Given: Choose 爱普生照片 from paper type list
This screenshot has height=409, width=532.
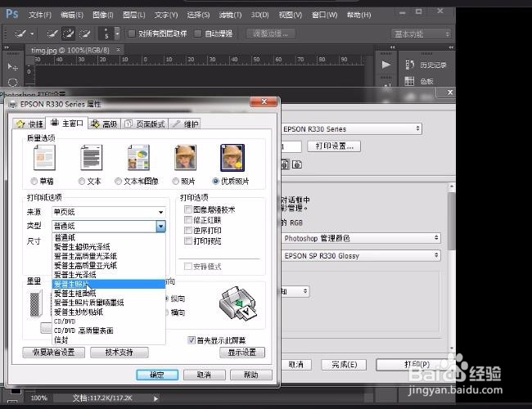Looking at the screenshot, I should coord(109,284).
